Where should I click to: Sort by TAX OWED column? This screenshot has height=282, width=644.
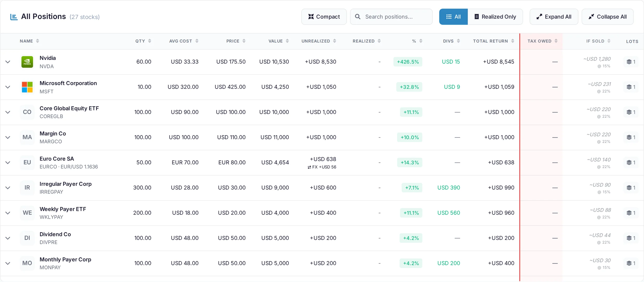542,41
